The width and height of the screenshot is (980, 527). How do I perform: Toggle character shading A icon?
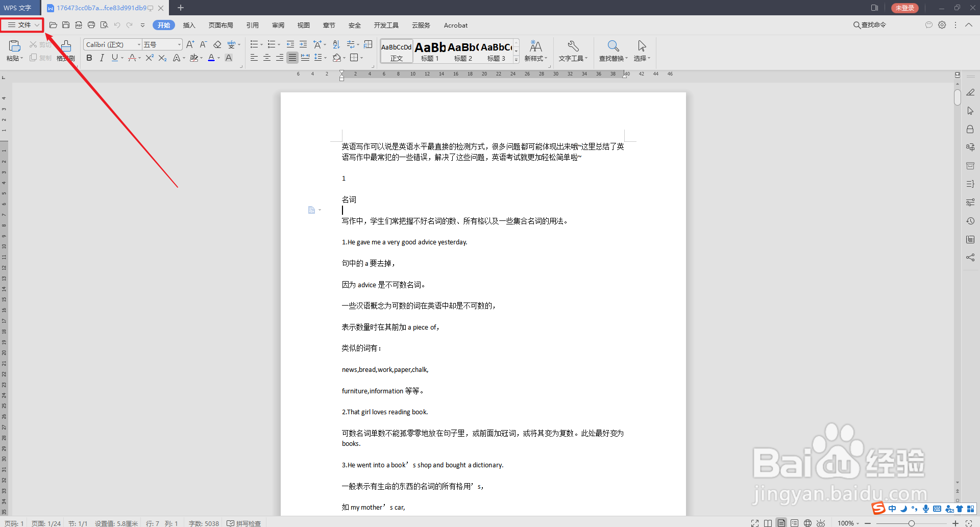(229, 58)
